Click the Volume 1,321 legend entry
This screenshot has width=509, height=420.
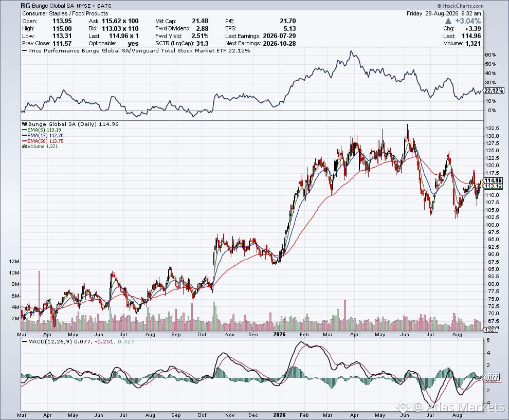coord(40,147)
